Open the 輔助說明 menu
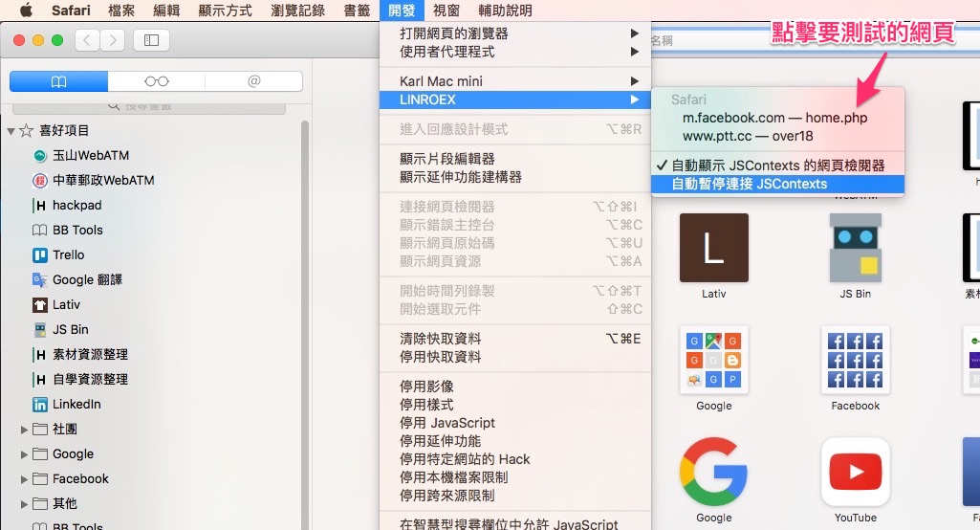The width and height of the screenshot is (980, 530). pyautogui.click(x=505, y=10)
